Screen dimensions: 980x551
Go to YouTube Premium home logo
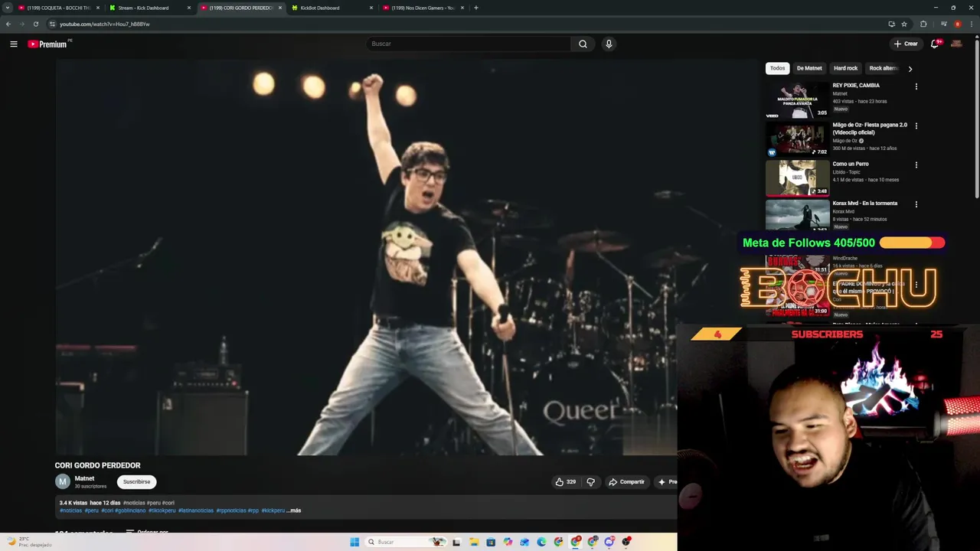point(49,44)
